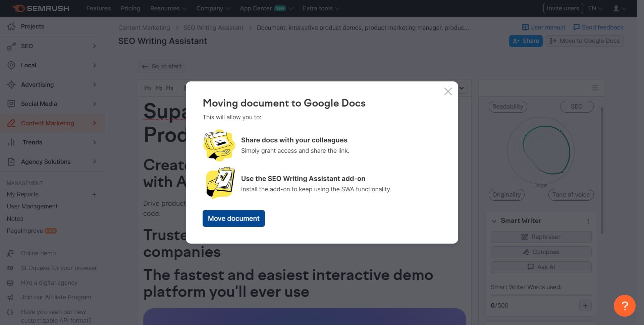Apply H2 heading from the editor toolbar
The image size is (644, 325).
pos(159,88)
